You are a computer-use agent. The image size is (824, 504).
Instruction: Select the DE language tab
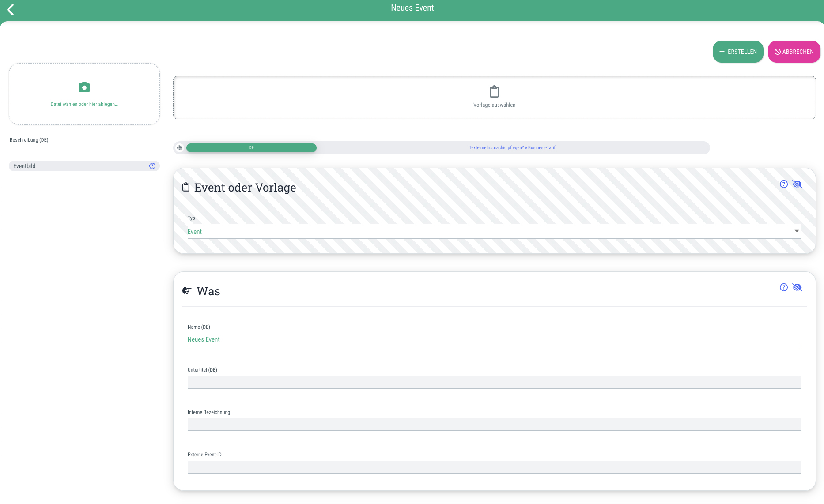tap(251, 148)
